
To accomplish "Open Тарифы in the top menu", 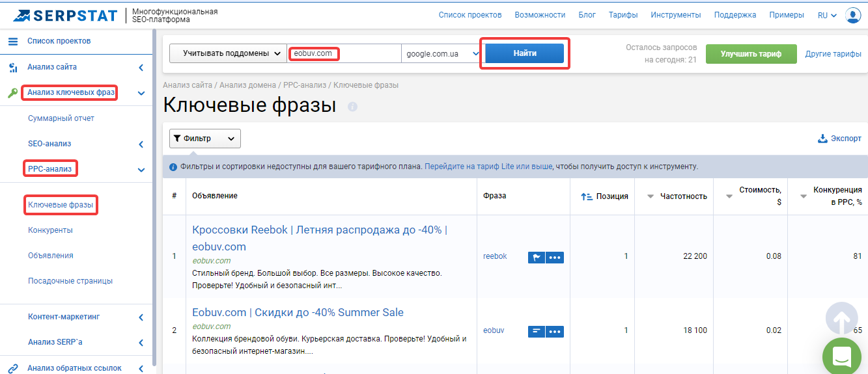I will (x=623, y=15).
